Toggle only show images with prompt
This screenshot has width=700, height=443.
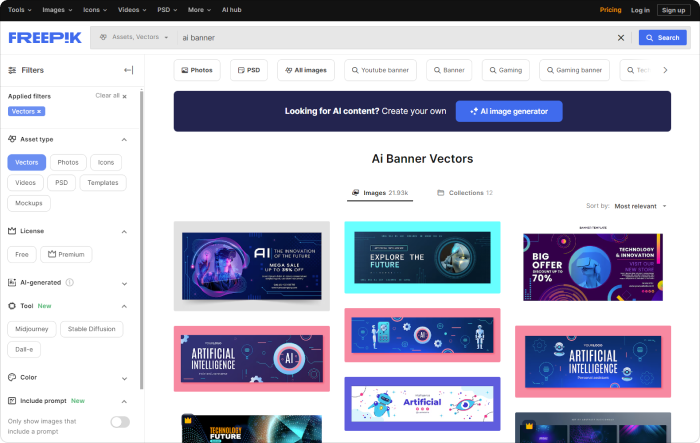[x=120, y=422]
